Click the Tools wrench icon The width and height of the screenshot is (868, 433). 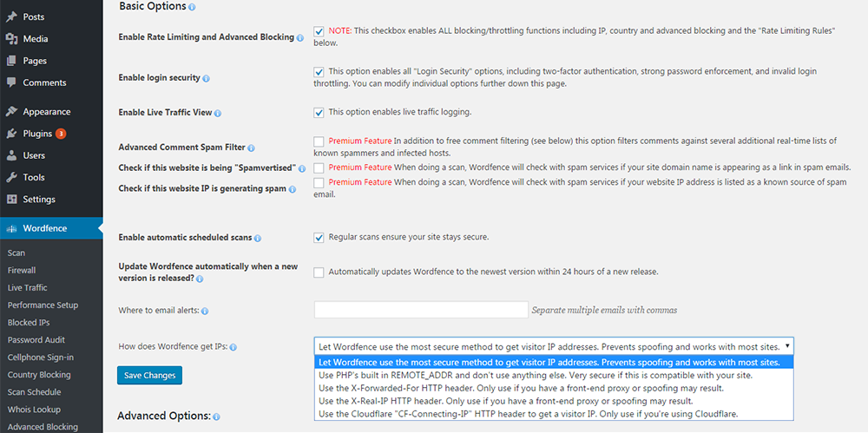[x=11, y=177]
